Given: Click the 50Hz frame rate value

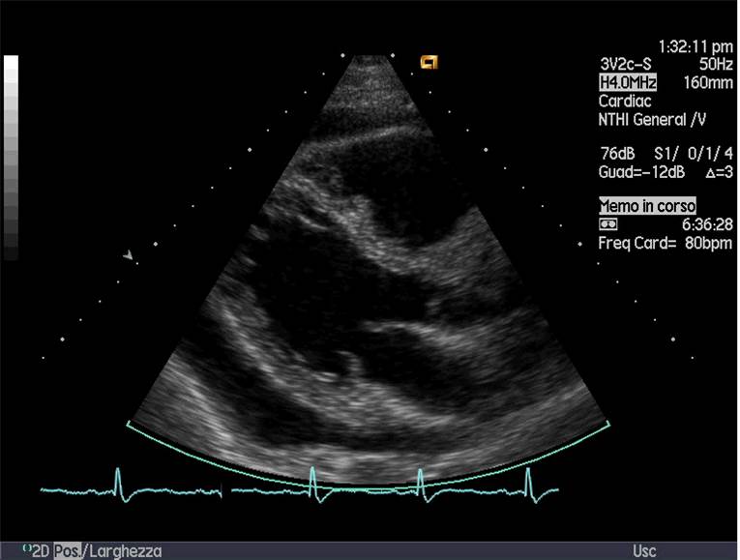Looking at the screenshot, I should 716,64.
